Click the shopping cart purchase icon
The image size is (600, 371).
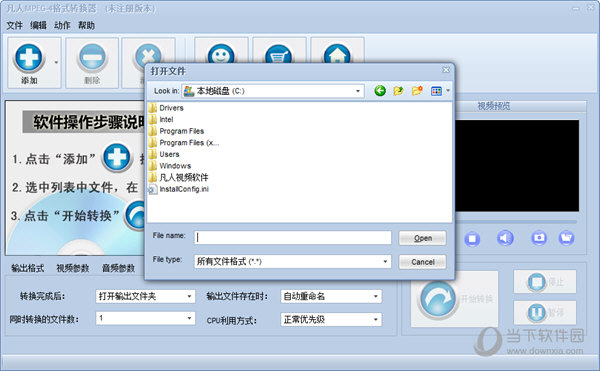point(279,55)
